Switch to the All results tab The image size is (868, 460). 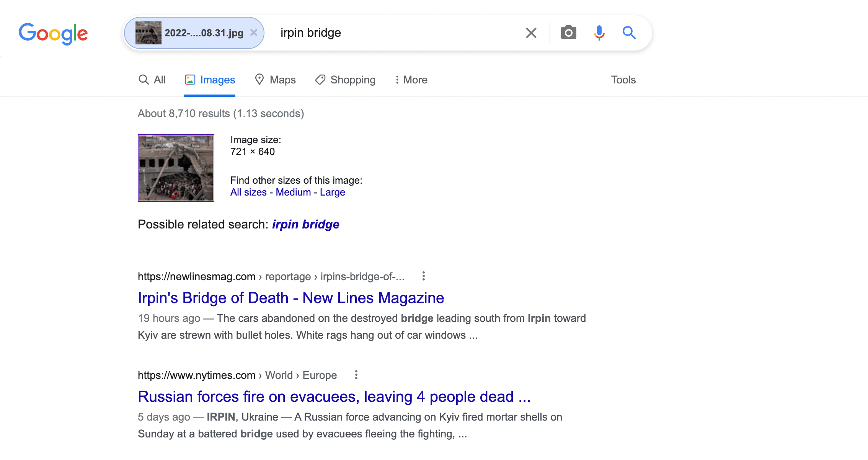(152, 80)
